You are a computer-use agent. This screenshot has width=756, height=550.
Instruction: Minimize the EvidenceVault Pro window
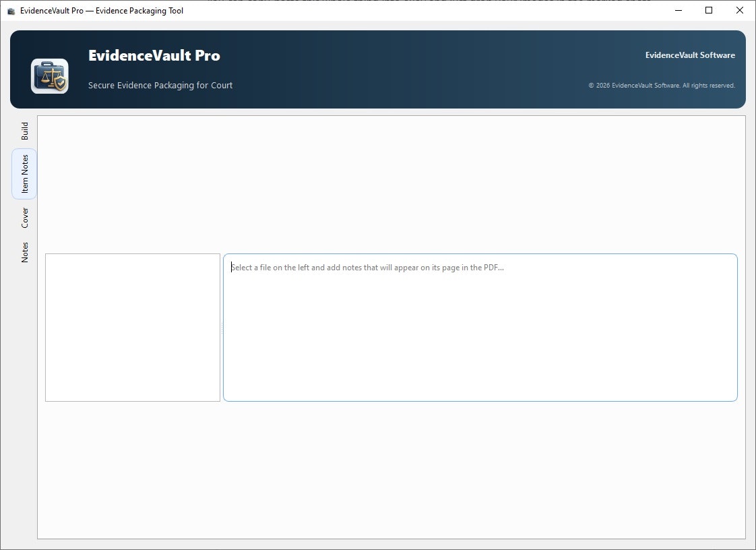coord(678,10)
